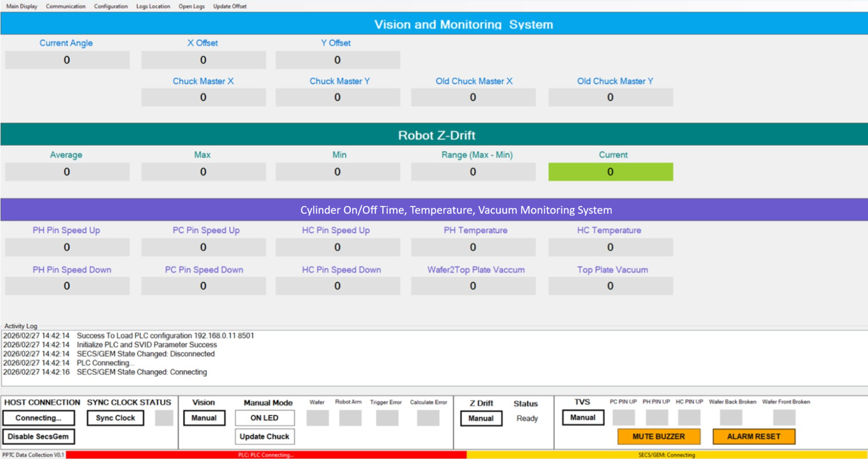Viewport: 868px width, 459px height.
Task: Click Open Logs in menu bar
Action: tap(191, 7)
